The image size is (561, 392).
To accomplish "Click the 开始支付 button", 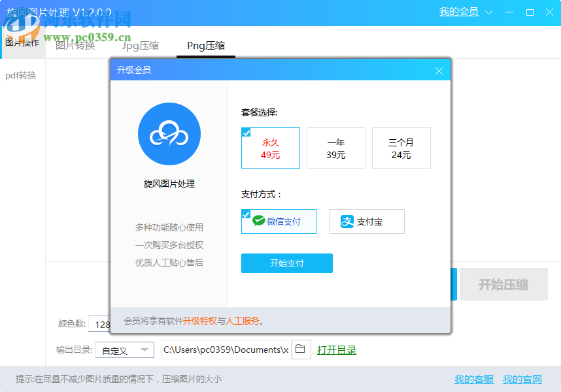I will (x=286, y=263).
